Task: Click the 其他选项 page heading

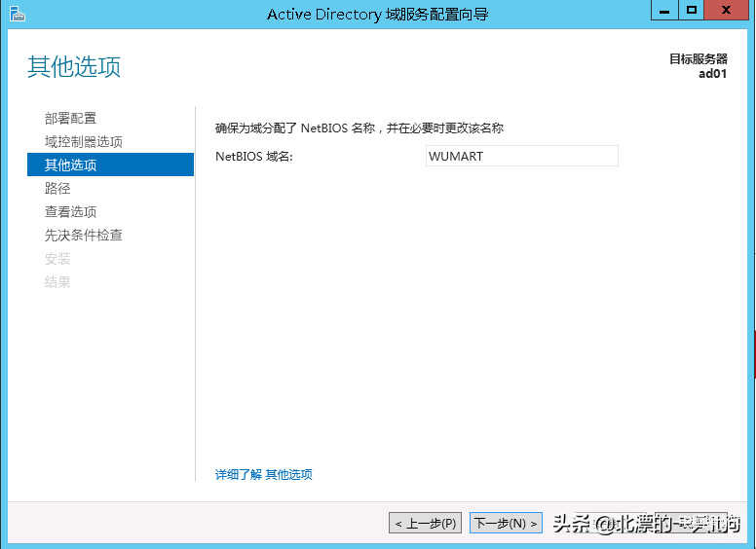Action: [x=74, y=66]
